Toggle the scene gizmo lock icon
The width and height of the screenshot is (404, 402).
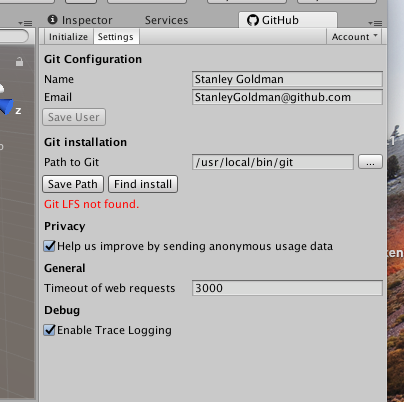point(19,62)
